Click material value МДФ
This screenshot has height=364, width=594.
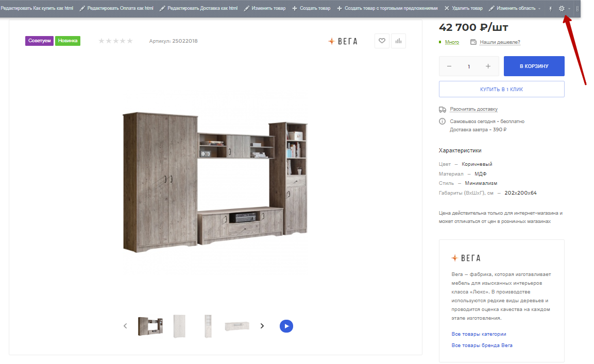click(x=480, y=174)
